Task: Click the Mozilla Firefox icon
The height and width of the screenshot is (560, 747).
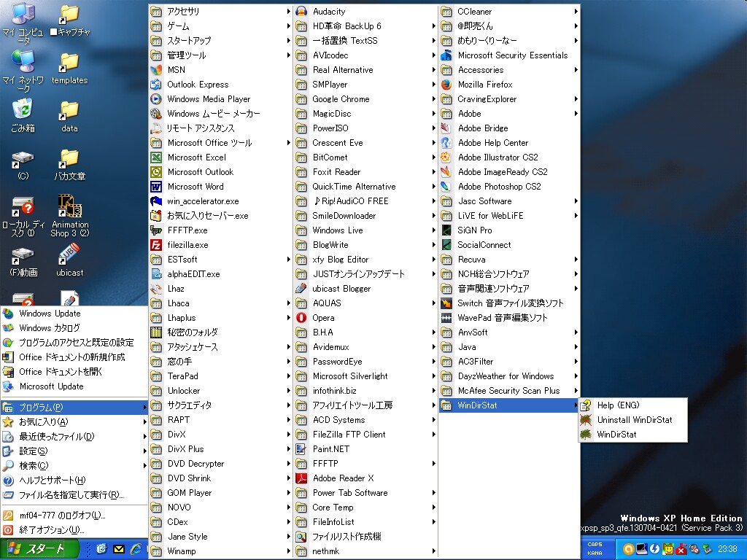Action: coord(446,85)
